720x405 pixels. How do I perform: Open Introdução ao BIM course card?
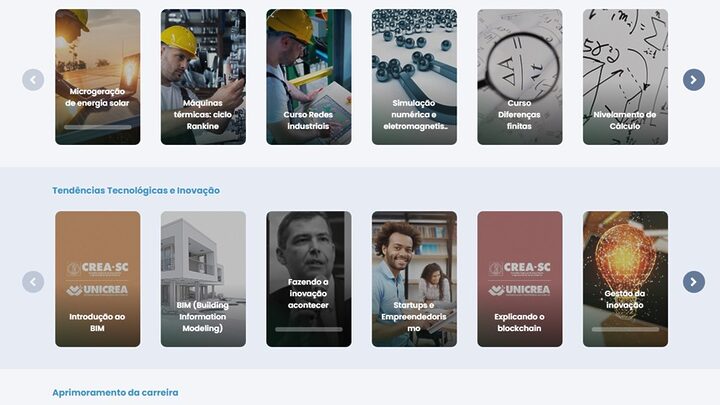coord(98,279)
